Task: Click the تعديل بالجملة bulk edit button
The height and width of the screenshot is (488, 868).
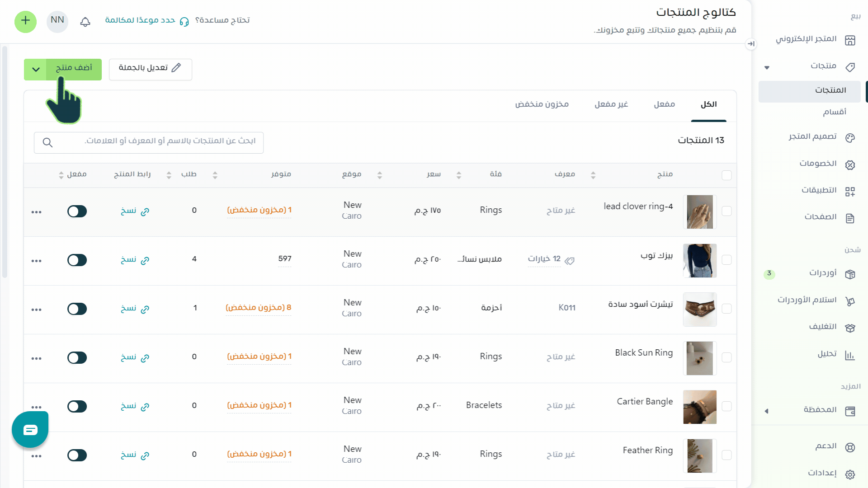Action: (x=150, y=70)
